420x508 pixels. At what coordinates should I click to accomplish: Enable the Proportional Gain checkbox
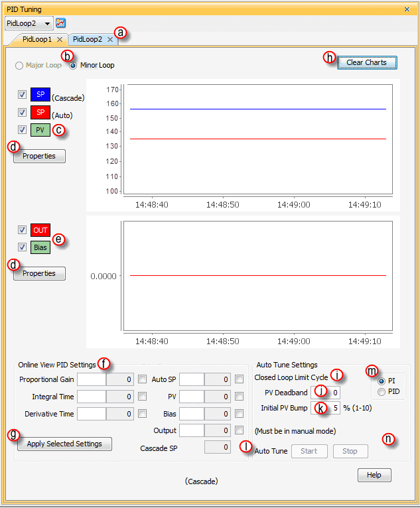click(x=142, y=380)
